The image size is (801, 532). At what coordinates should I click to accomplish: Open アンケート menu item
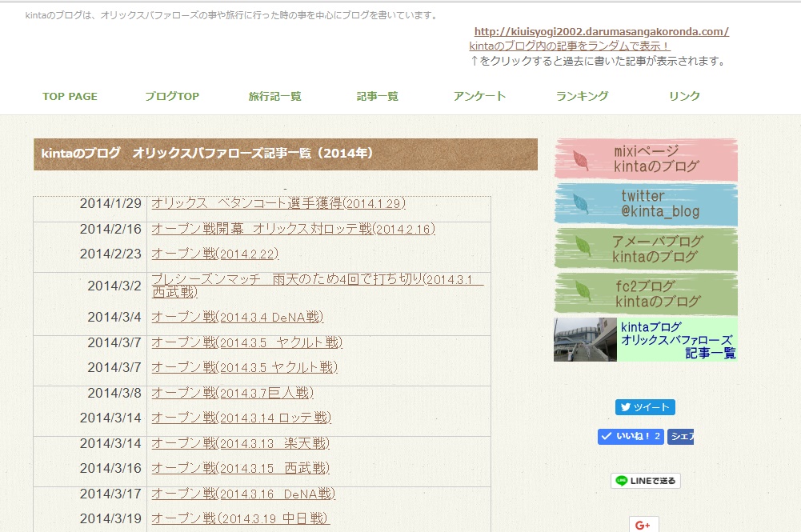click(x=479, y=96)
